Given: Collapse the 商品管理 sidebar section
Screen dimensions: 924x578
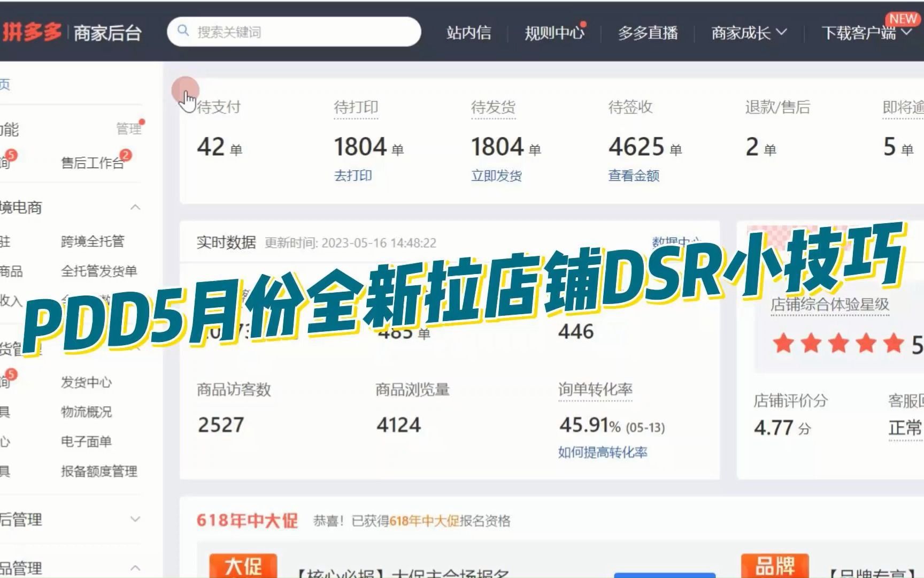Looking at the screenshot, I should point(135,568).
